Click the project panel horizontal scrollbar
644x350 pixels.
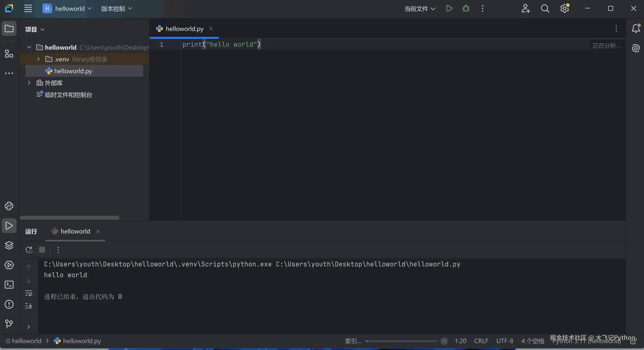point(69,218)
